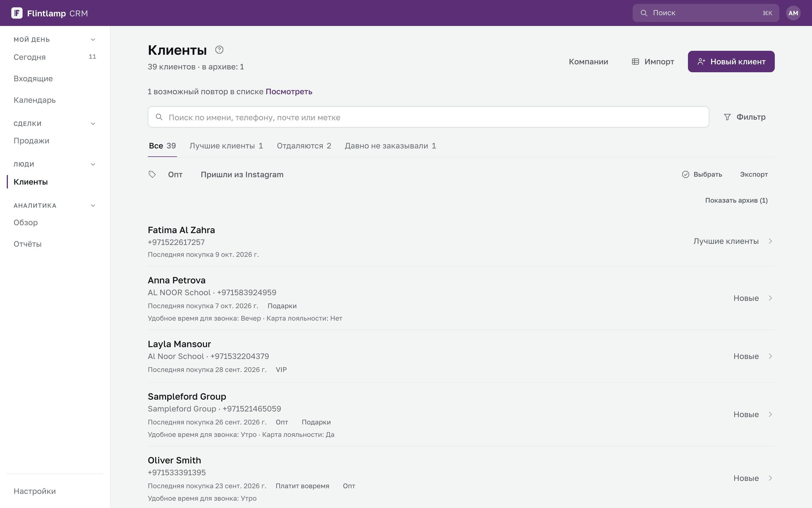Click the Новый клиент button
Screen dimensions: 812x508
tap(731, 62)
